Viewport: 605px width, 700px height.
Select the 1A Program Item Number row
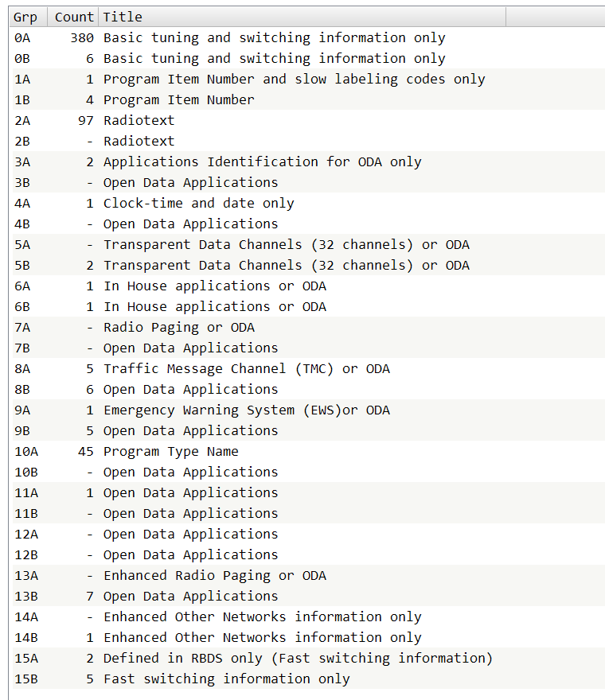click(294, 79)
